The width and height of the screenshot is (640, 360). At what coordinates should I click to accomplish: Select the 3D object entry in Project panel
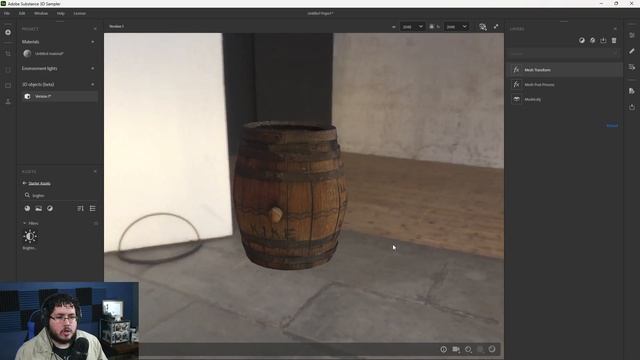[x=60, y=96]
